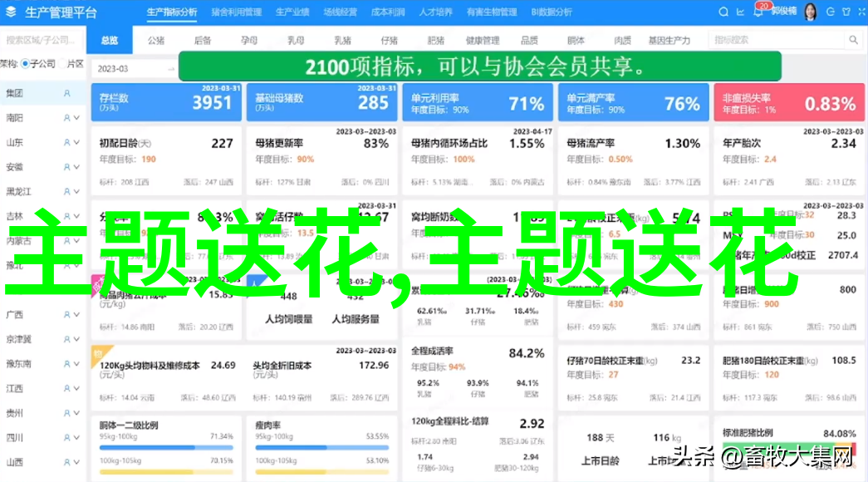Viewport: 868px width, 482px height.
Task: Switch to the 总览 tab
Action: pyautogui.click(x=110, y=41)
